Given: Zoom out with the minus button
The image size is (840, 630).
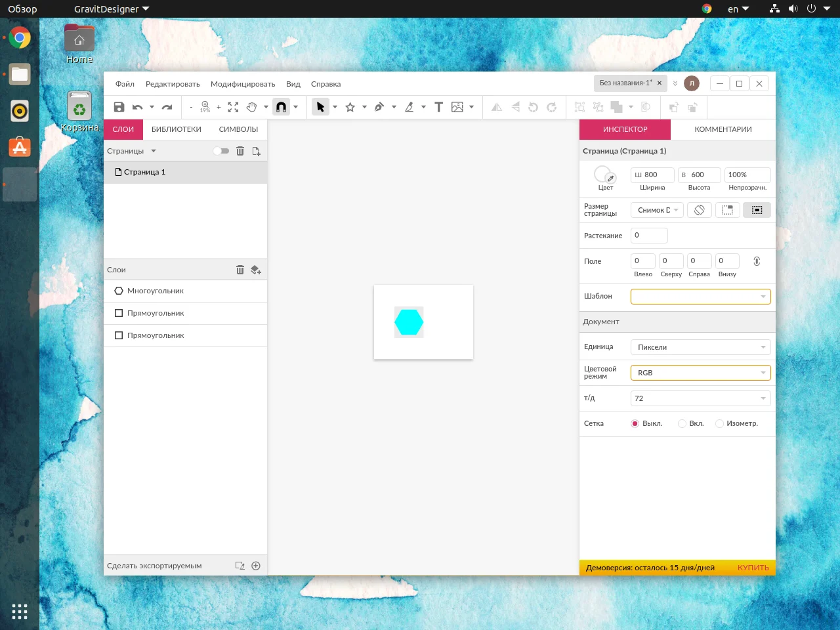Looking at the screenshot, I should pyautogui.click(x=191, y=107).
